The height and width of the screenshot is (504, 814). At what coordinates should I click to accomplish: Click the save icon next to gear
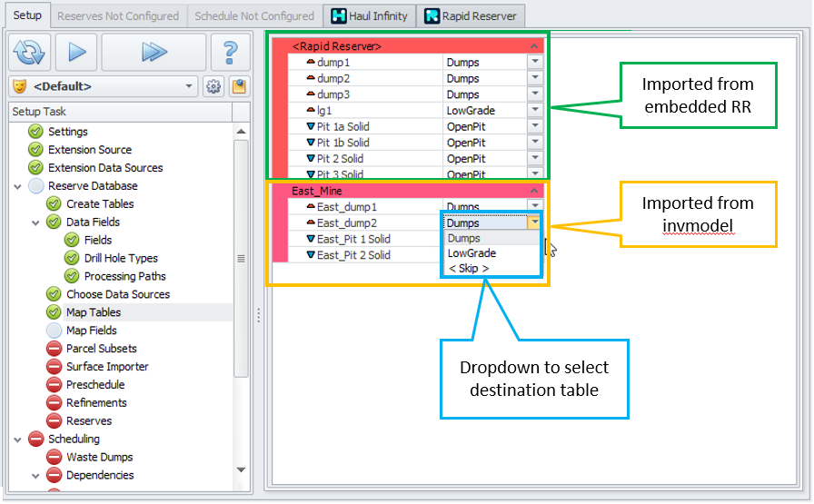click(x=238, y=87)
